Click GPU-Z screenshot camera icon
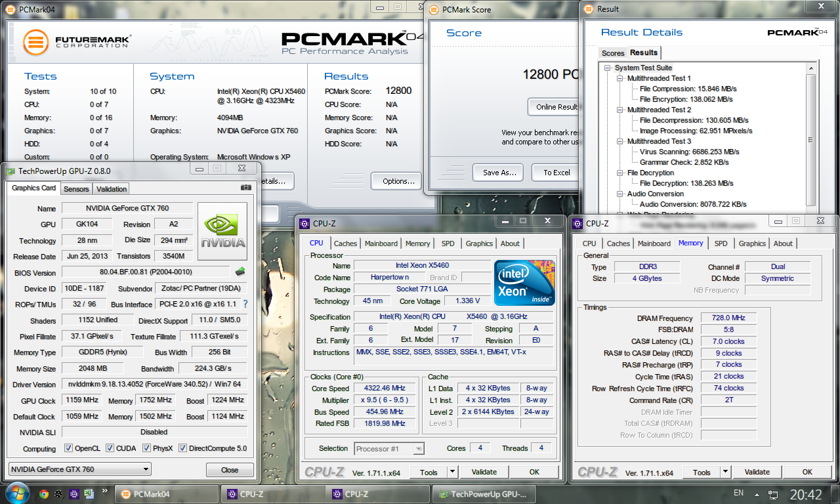 tap(246, 188)
